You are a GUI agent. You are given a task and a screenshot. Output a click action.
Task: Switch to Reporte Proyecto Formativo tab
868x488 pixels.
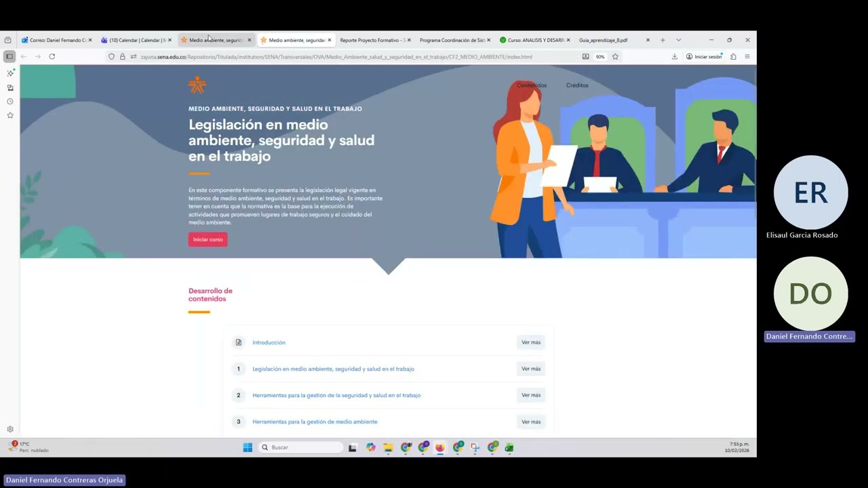coord(375,40)
